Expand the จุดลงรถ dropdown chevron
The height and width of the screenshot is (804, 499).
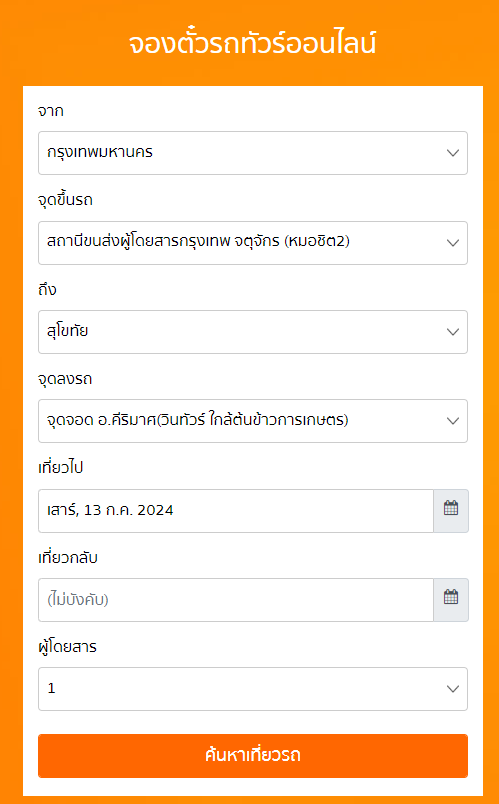pyautogui.click(x=452, y=421)
